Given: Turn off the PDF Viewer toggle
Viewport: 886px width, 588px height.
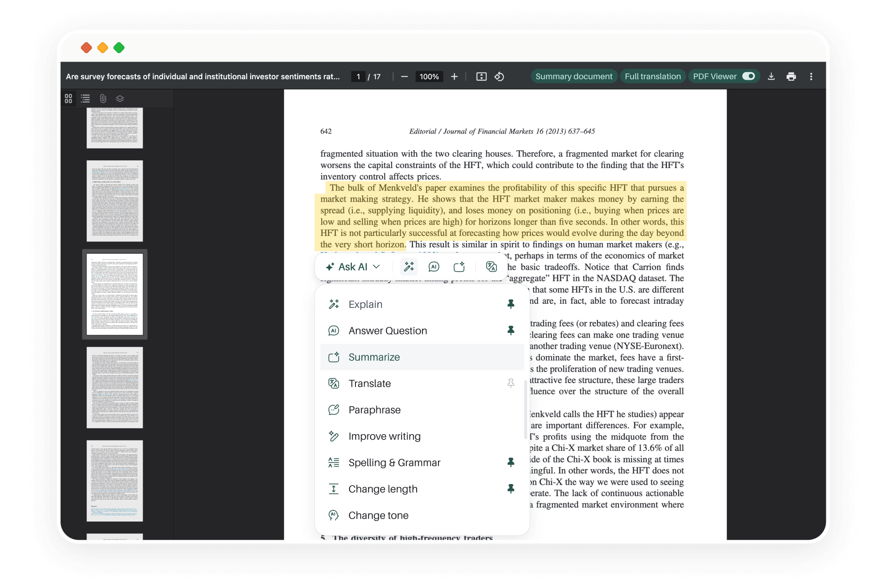Looking at the screenshot, I should [x=748, y=76].
